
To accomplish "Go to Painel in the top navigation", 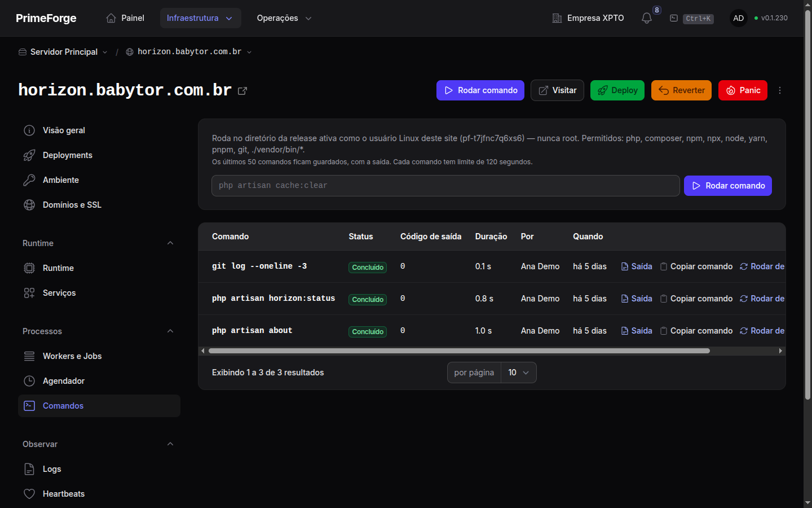I will 125,18.
